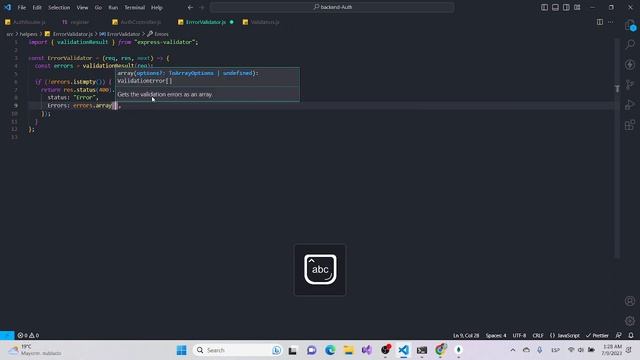Select the helpers breadcrumb
The image size is (640, 360).
29,34
